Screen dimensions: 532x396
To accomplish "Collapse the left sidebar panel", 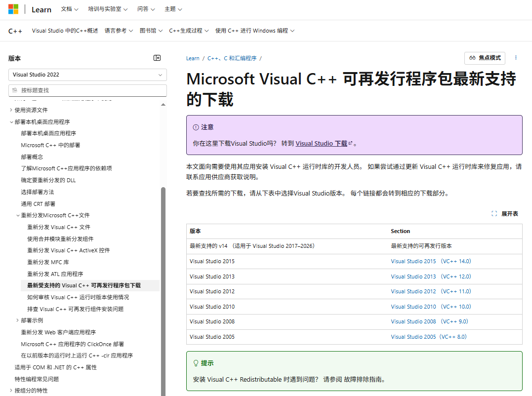I will coord(157,58).
